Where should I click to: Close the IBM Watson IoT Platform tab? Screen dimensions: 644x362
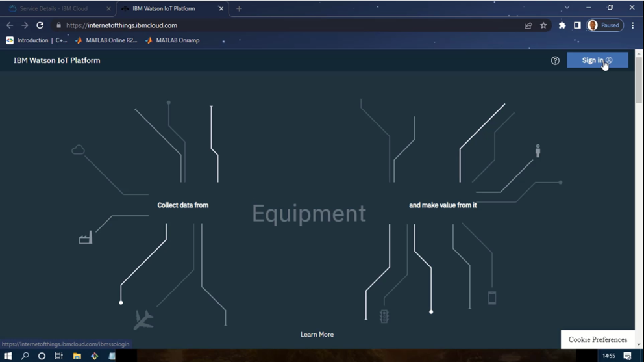tap(221, 8)
